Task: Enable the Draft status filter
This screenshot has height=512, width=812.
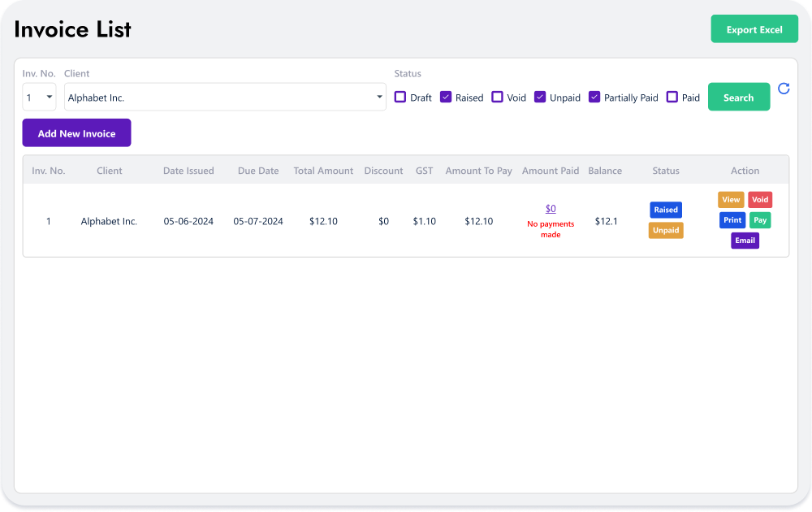Action: tap(400, 97)
